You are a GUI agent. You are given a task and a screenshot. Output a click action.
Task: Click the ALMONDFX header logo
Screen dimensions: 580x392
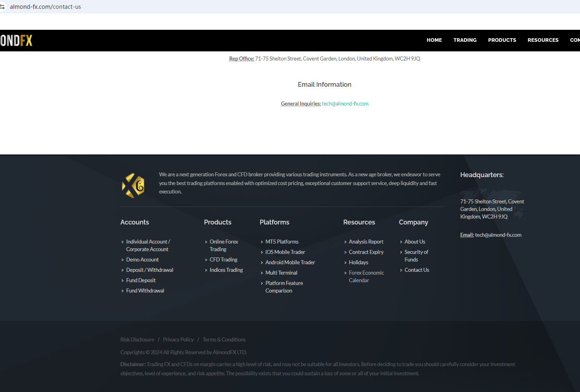[x=16, y=41]
